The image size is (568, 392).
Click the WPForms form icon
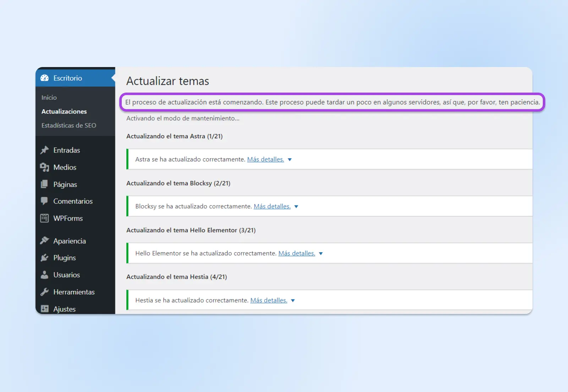(x=44, y=218)
